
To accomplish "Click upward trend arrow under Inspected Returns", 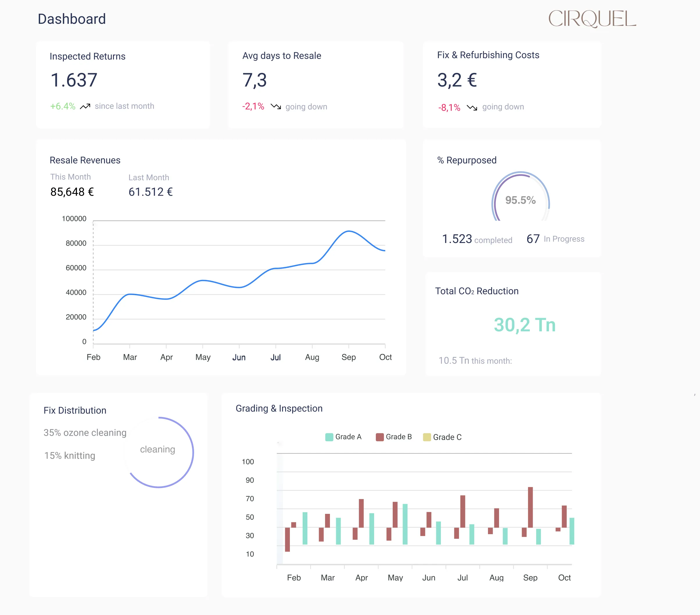I will point(85,106).
